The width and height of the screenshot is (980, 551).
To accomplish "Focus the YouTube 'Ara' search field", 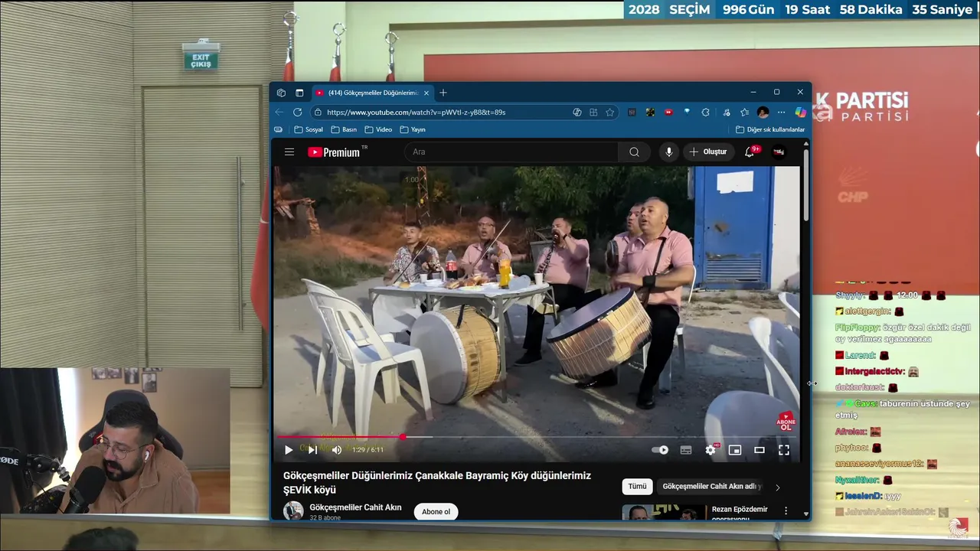I will pos(511,152).
